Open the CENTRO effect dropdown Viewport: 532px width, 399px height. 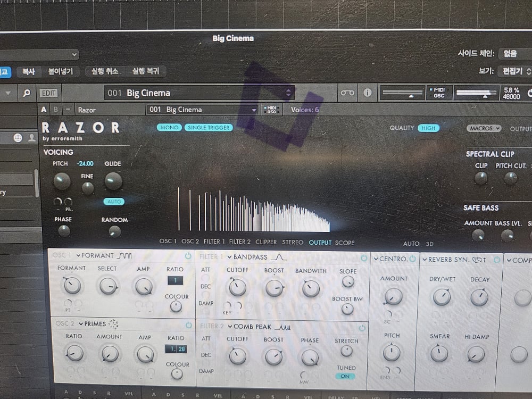(390, 259)
